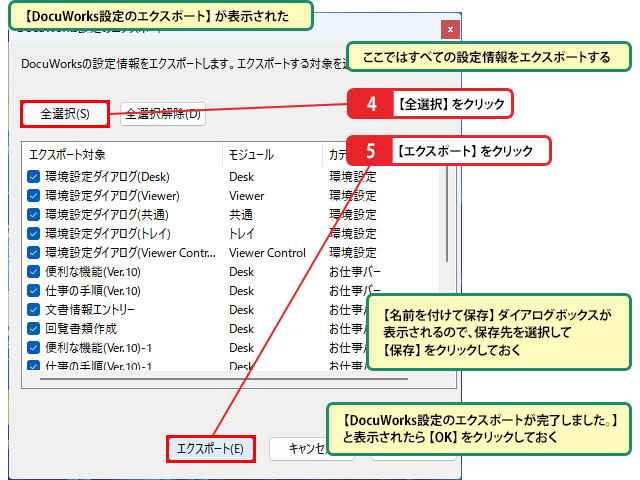Click the 共通 module cell
The height and width of the screenshot is (480, 640).
(241, 215)
